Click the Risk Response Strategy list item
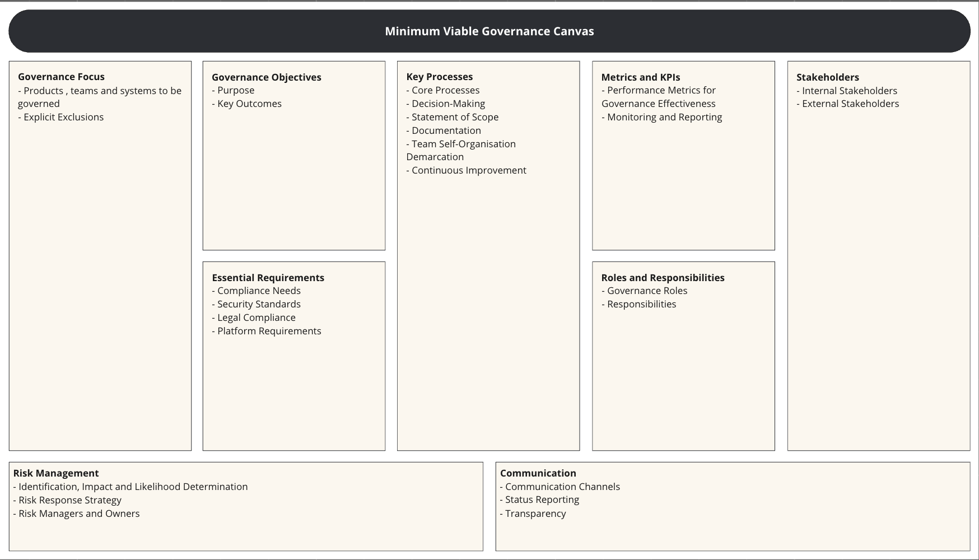Screen dimensions: 979x560 tap(69, 500)
